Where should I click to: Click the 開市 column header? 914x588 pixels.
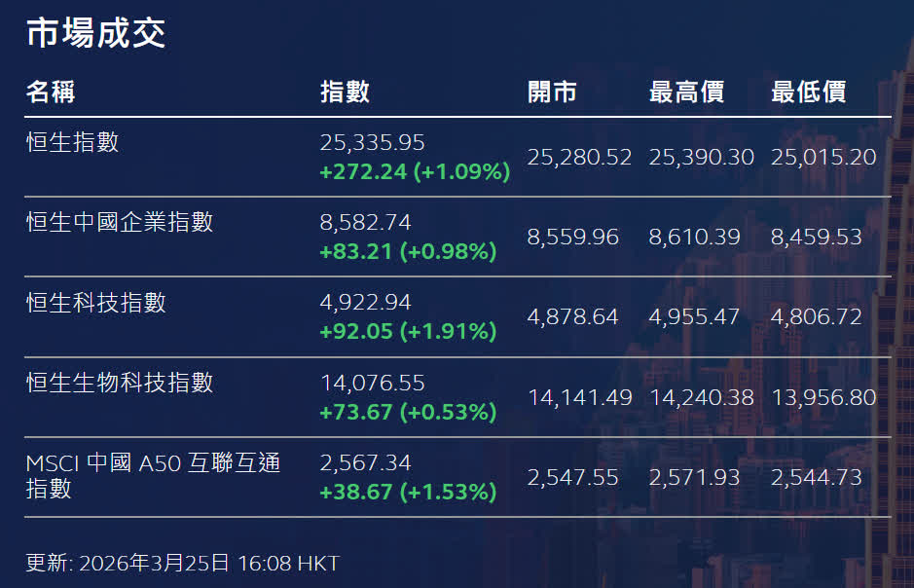(552, 92)
